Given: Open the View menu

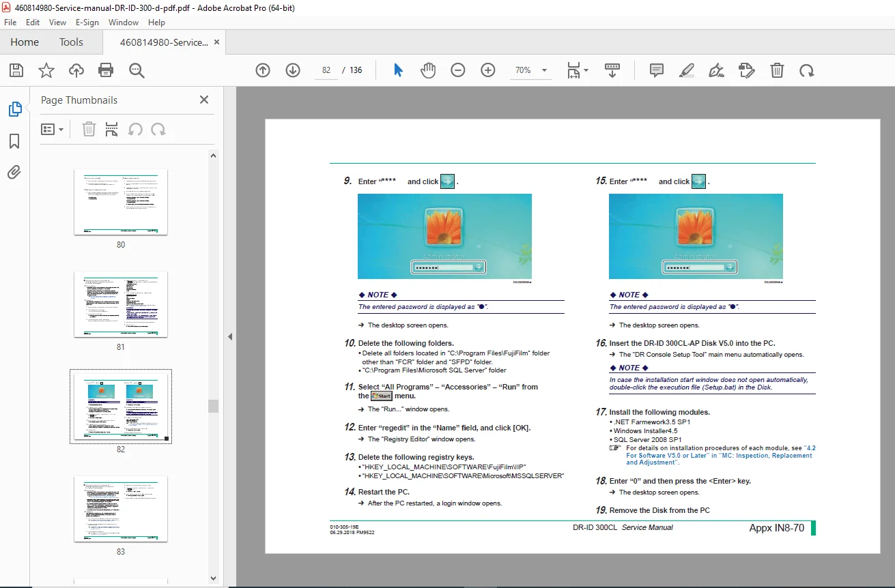Looking at the screenshot, I should (x=58, y=23).
